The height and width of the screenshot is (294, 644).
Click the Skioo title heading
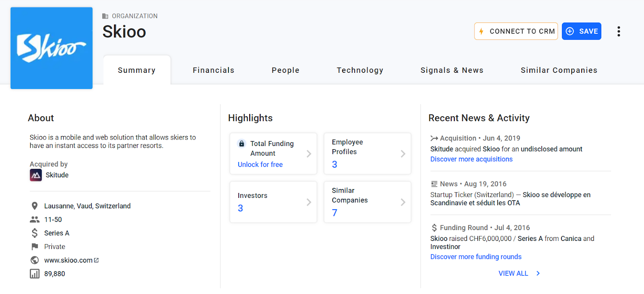pyautogui.click(x=124, y=32)
